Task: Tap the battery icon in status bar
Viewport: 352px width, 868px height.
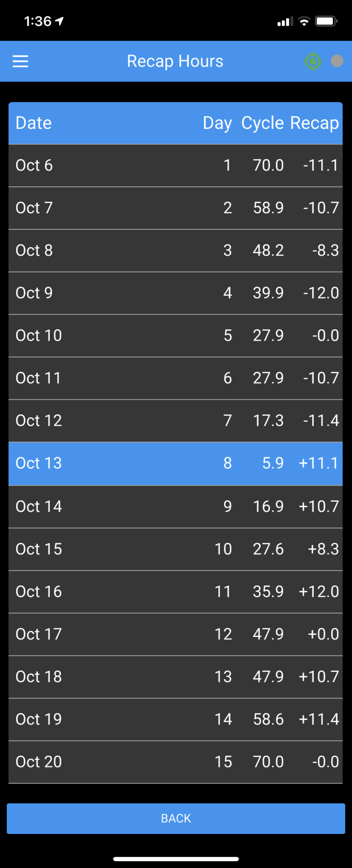Action: pyautogui.click(x=326, y=22)
